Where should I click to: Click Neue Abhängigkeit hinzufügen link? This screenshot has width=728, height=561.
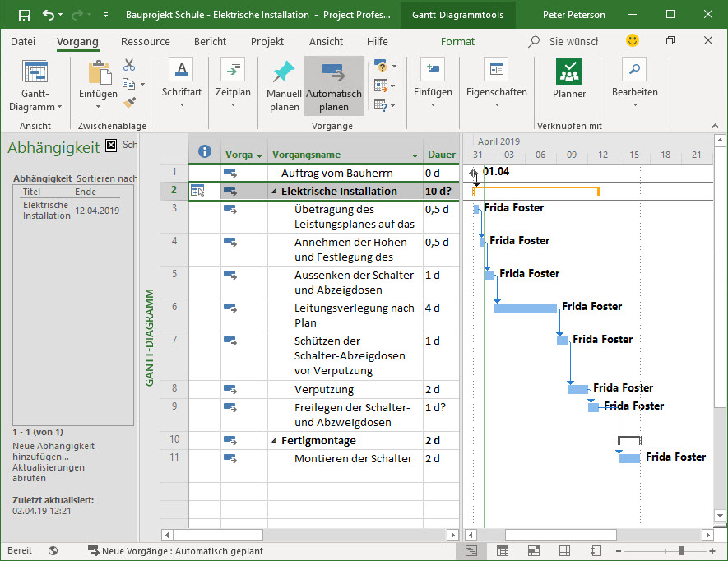(53, 451)
